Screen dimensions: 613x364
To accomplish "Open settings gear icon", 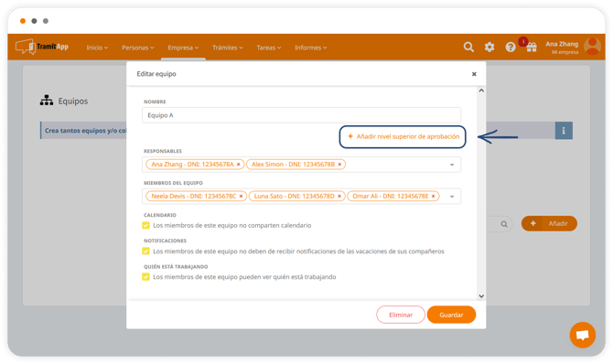I will (489, 48).
